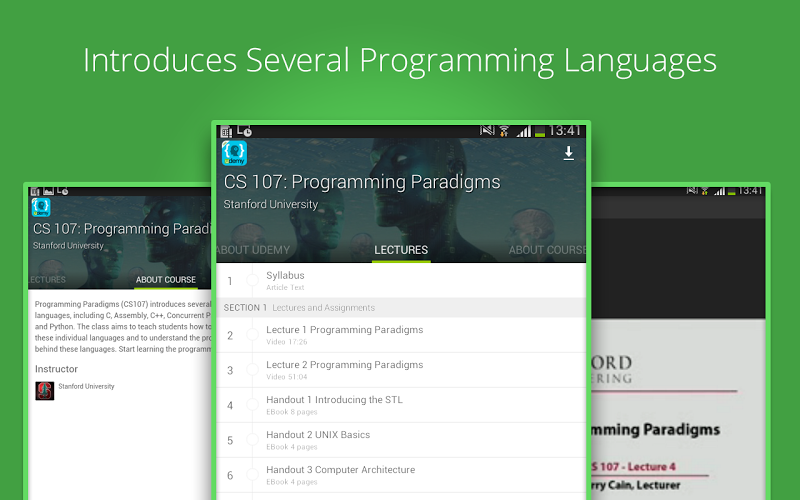Screen dimensions: 800x500
Task: Tap the course description paragraph in left phone
Action: [123, 327]
